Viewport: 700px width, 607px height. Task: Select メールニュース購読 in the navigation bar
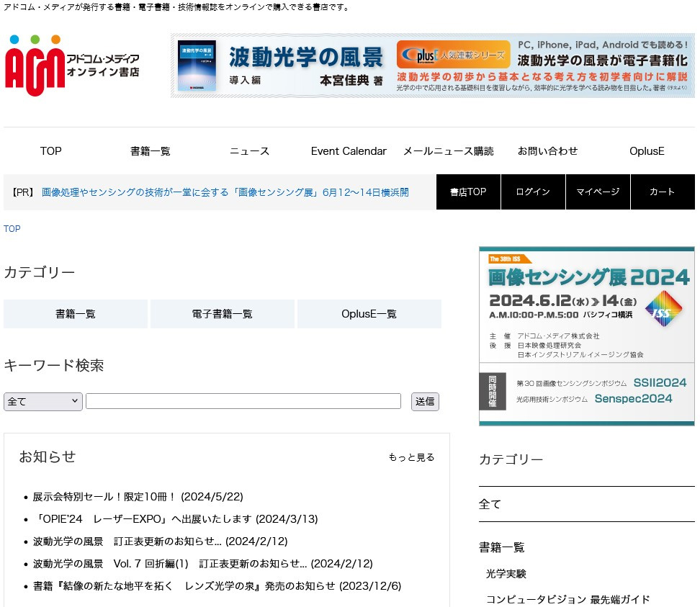click(x=448, y=151)
